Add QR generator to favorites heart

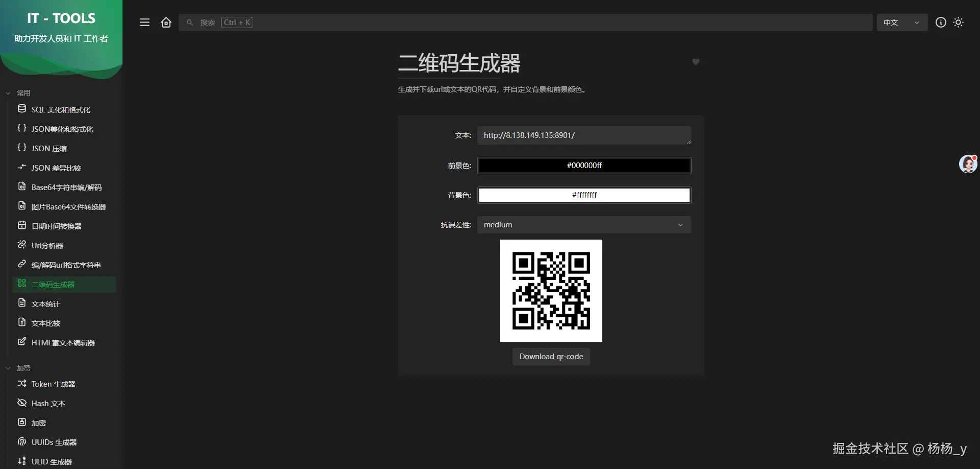tap(696, 62)
